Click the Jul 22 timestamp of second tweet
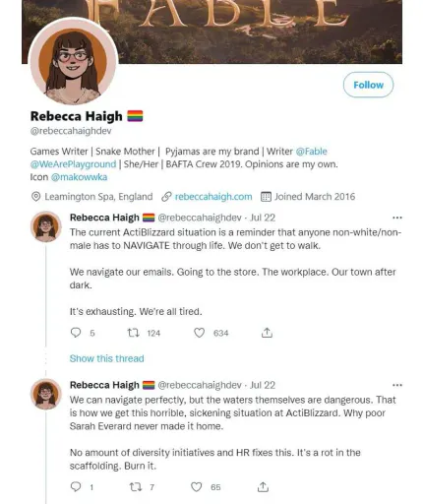The width and height of the screenshot is (423, 504). click(263, 385)
